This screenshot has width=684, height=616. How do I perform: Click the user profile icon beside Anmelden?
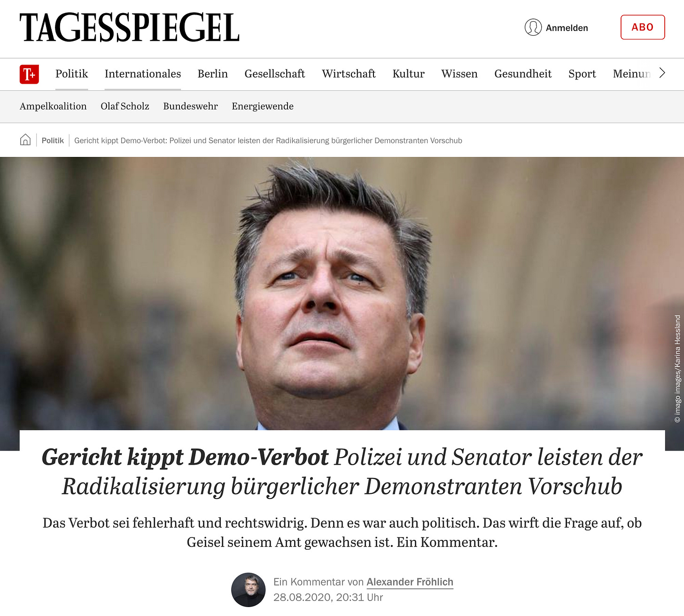(x=533, y=27)
